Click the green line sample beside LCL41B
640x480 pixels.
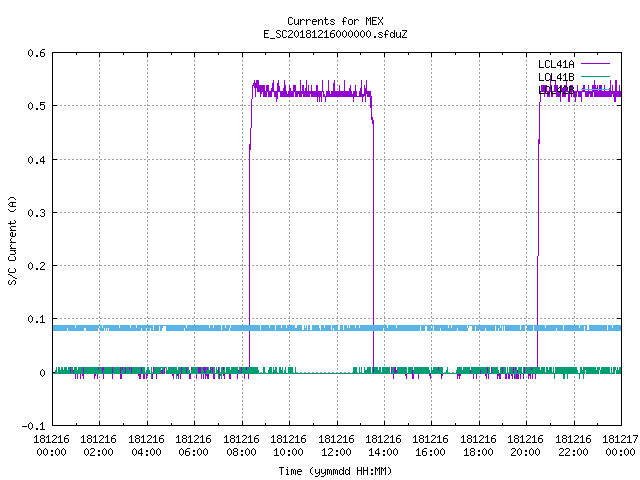(x=595, y=76)
